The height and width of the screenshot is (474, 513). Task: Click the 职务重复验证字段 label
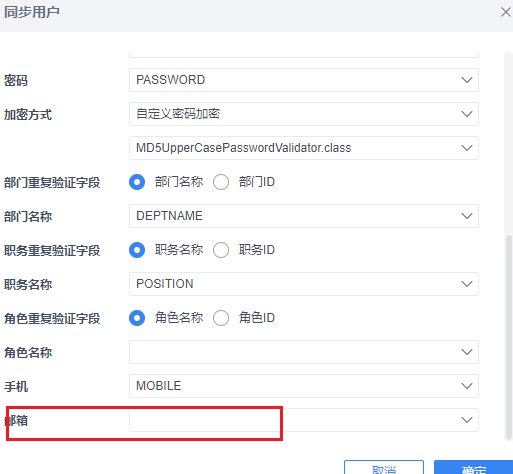(x=52, y=251)
